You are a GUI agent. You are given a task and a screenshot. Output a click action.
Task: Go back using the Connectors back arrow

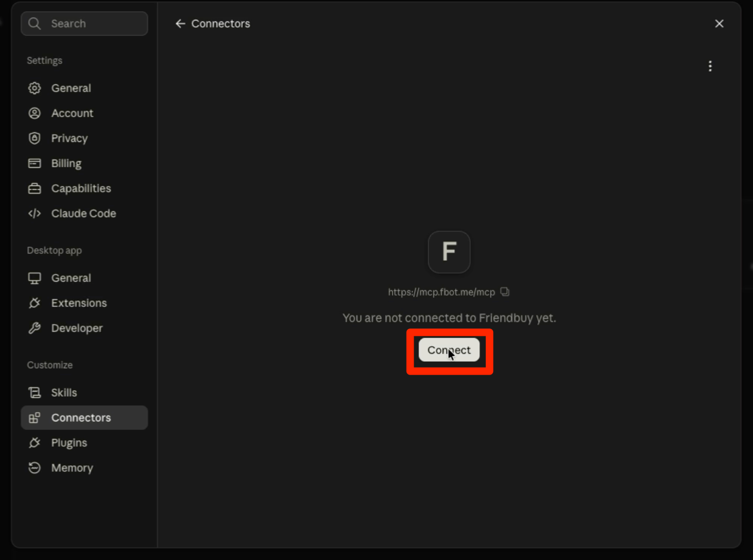pyautogui.click(x=180, y=24)
